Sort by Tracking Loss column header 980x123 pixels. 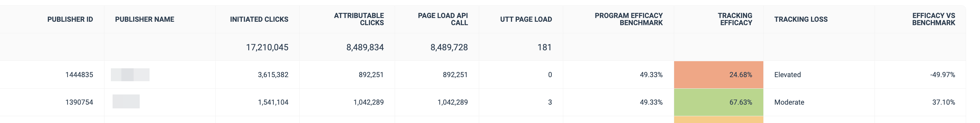pos(801,19)
